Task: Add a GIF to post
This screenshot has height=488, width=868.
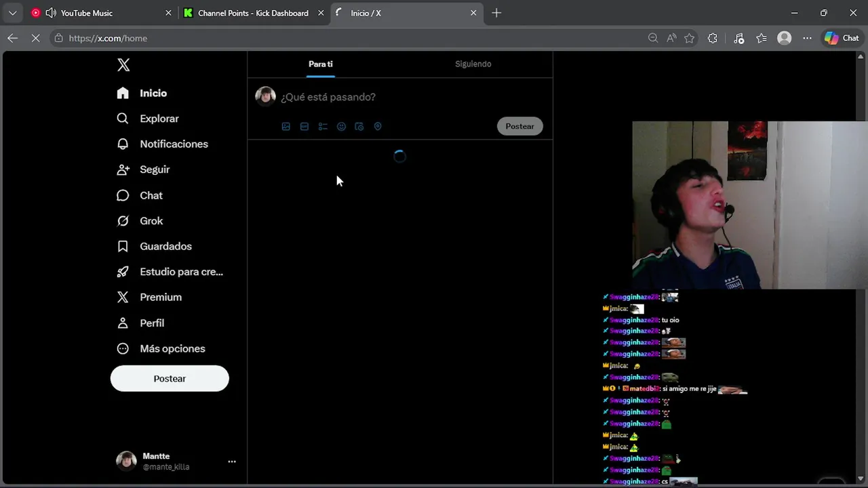Action: [x=304, y=126]
